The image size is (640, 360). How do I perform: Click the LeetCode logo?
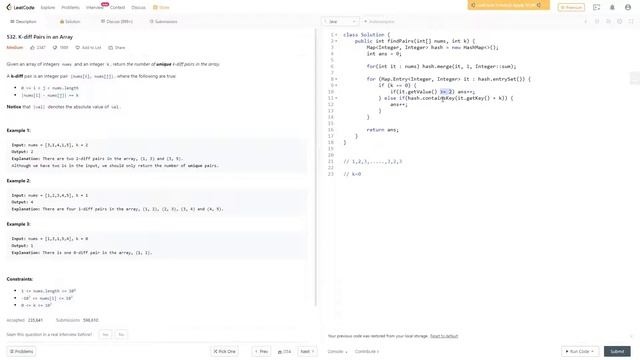pyautogui.click(x=20, y=7)
